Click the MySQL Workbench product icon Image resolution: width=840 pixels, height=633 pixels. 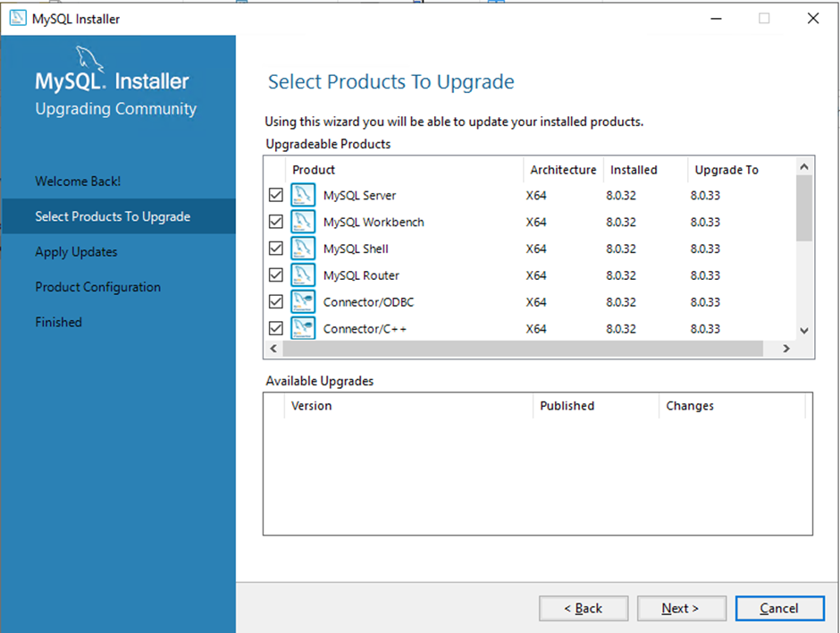pos(303,222)
